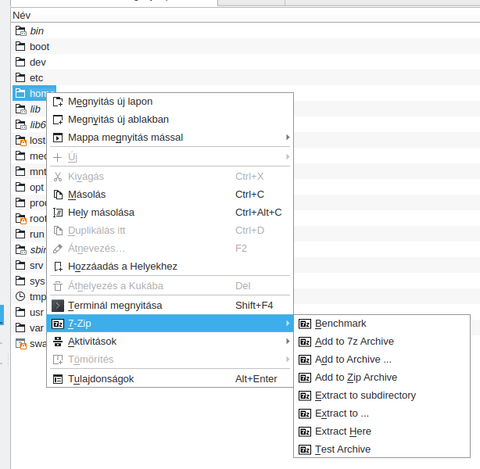This screenshot has width=480, height=469.
Task: Select the highlighted home folder row
Action: click(34, 93)
